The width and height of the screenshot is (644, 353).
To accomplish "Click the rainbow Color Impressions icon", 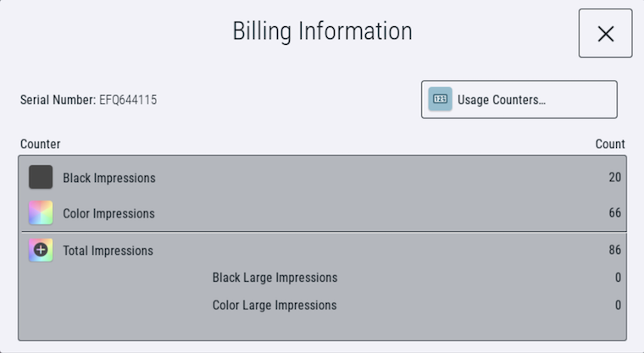I will (41, 212).
